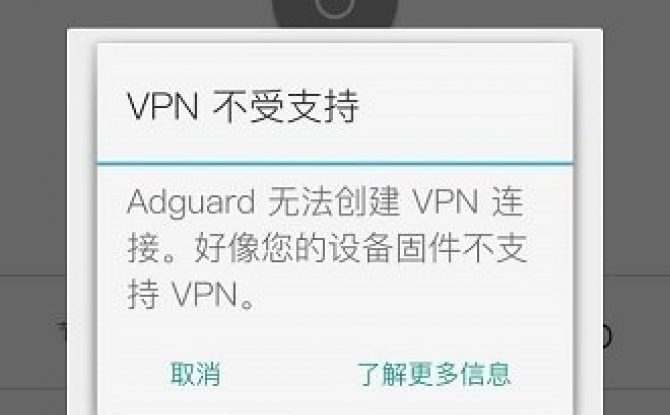
Task: Click the dimmed area right of power icon
Action: [x=533, y=13]
